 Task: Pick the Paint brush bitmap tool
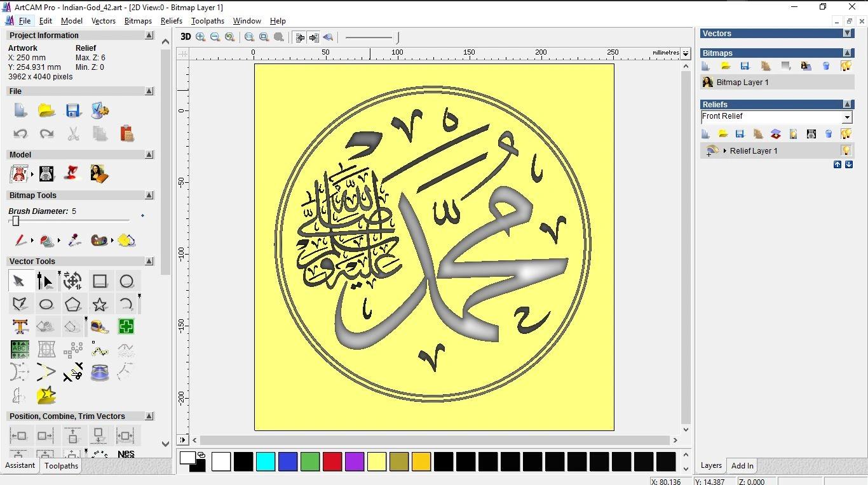pos(20,241)
